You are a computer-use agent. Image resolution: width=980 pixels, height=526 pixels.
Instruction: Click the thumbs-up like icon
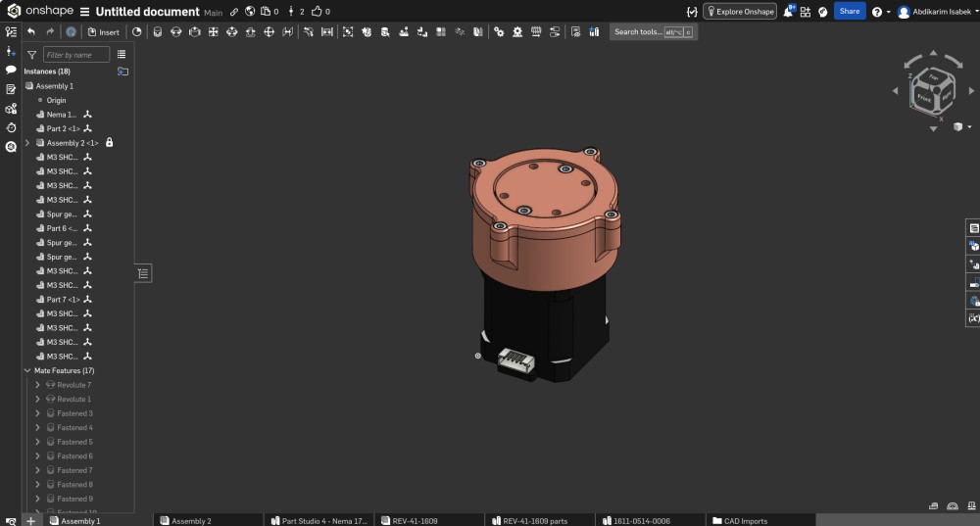tap(317, 11)
